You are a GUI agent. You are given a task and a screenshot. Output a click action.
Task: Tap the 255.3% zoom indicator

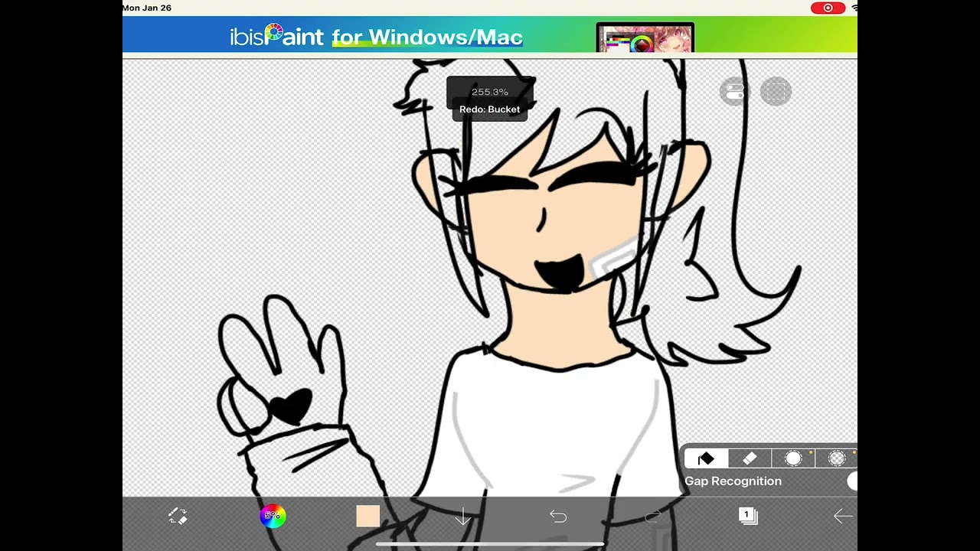[490, 92]
